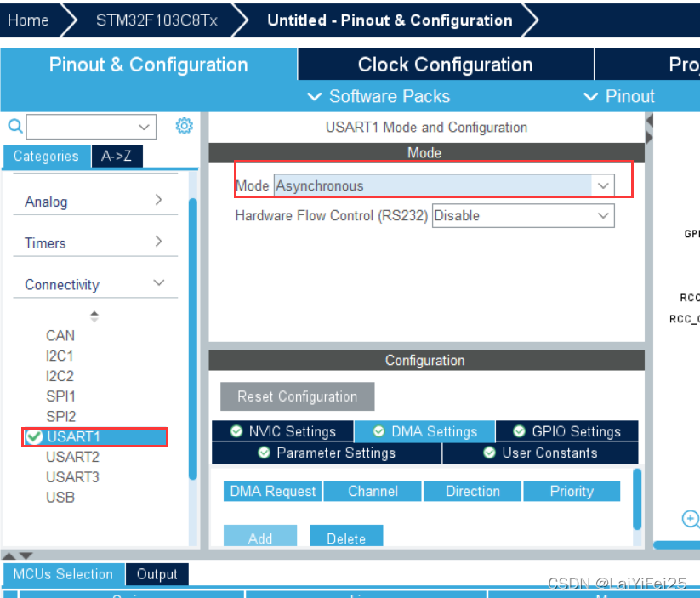Expand the Analog category

coord(95,202)
